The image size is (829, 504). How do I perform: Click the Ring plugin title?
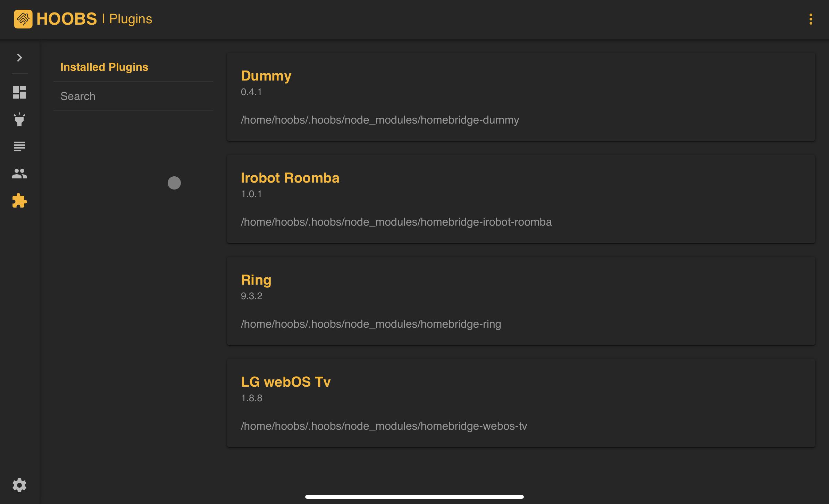[x=256, y=279]
